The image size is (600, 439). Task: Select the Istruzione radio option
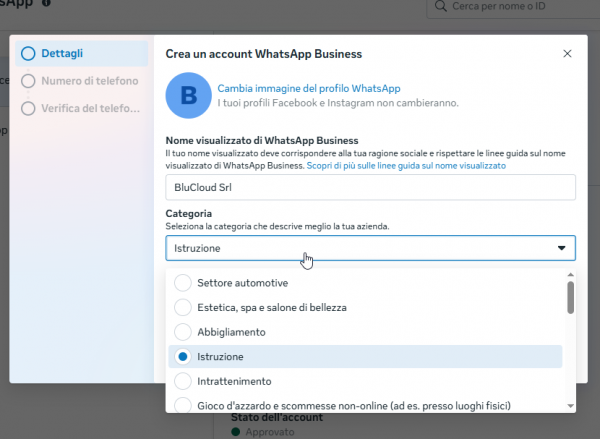tap(183, 356)
